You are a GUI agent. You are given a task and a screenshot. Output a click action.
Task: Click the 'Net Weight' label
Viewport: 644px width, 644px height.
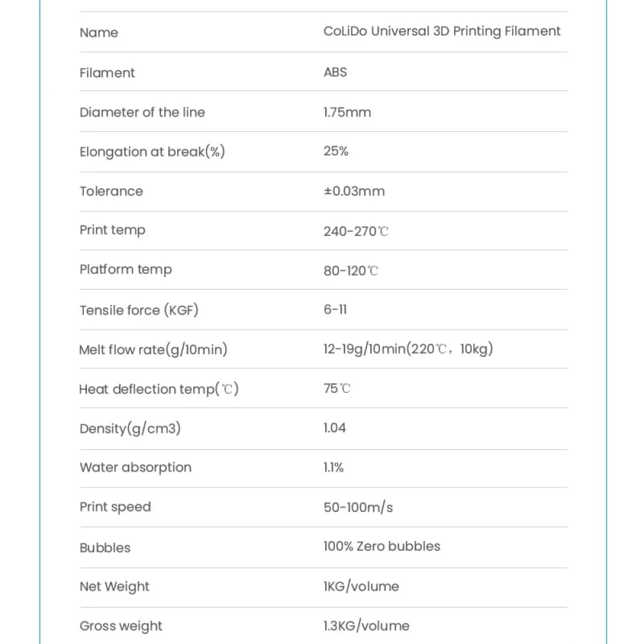pos(115,587)
